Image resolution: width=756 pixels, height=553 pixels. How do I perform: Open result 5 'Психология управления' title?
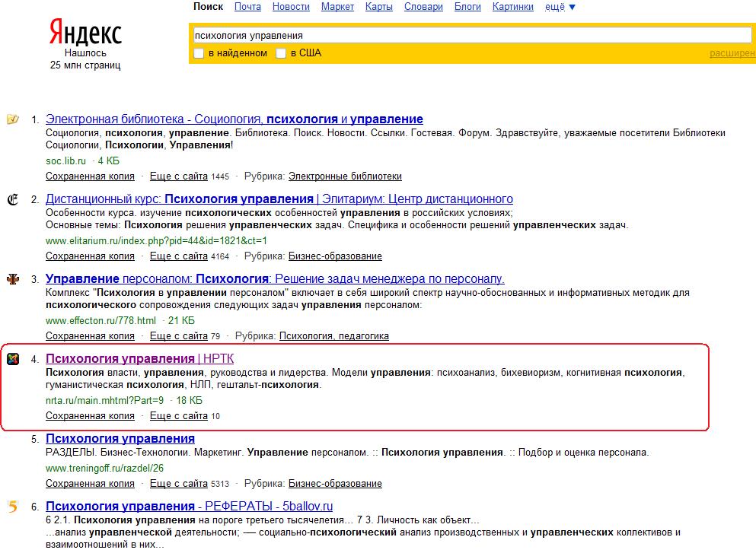point(120,439)
